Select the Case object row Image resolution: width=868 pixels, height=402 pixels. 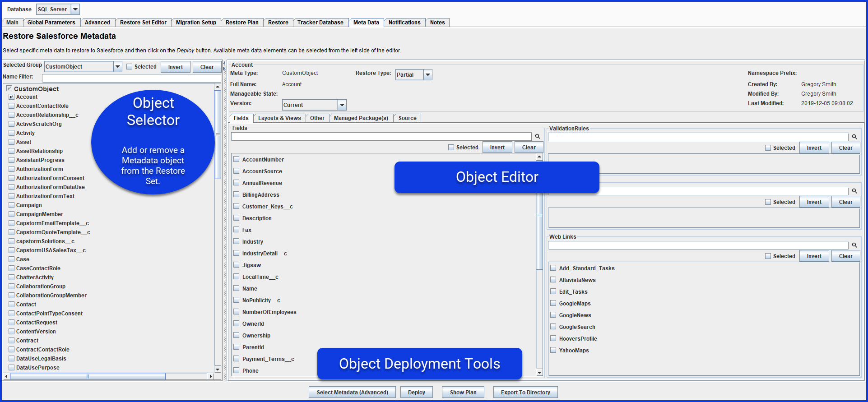[23, 259]
